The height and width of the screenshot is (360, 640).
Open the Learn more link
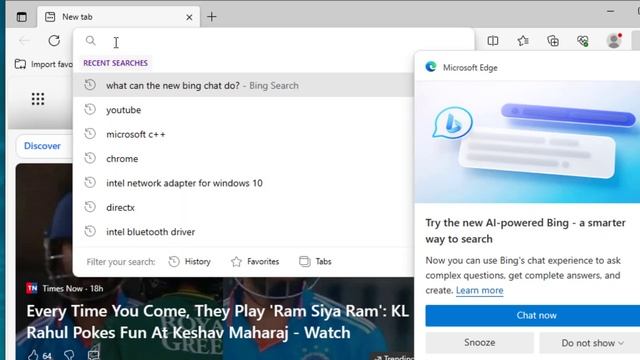[x=480, y=290]
